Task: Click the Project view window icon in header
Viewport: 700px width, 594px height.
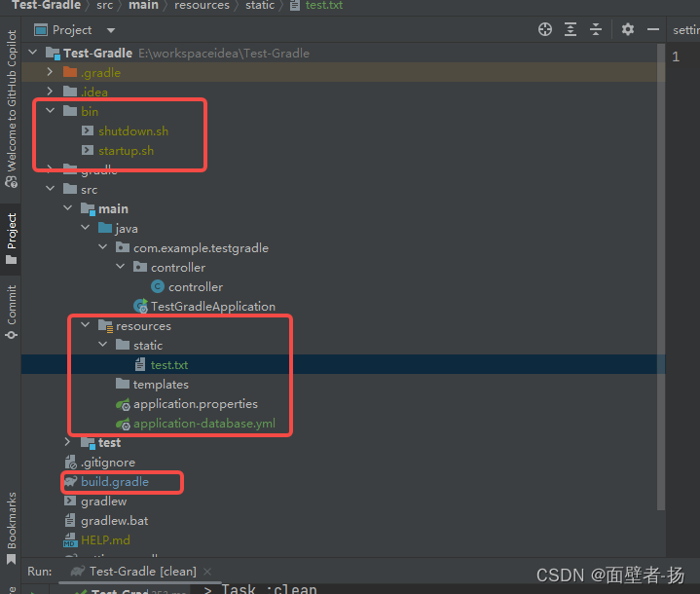Action: click(41, 30)
